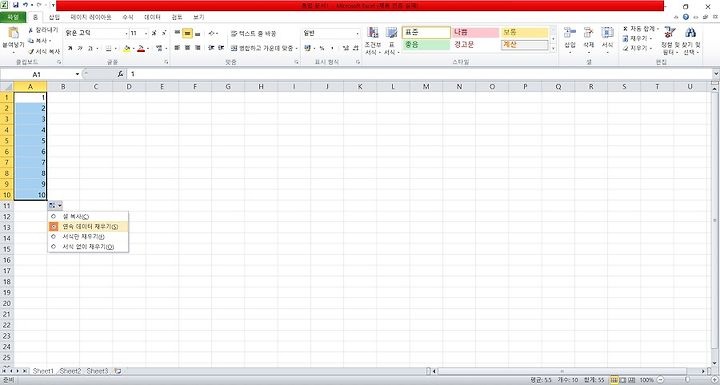Apply the Neutral (보통) cell style
The height and width of the screenshot is (385, 720).
(525, 33)
